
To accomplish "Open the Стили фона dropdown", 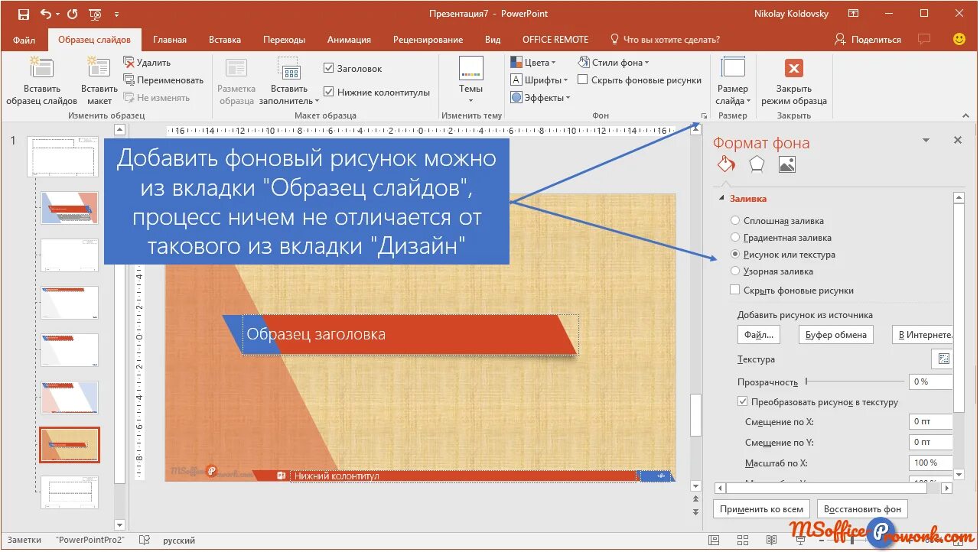I will click(x=614, y=63).
